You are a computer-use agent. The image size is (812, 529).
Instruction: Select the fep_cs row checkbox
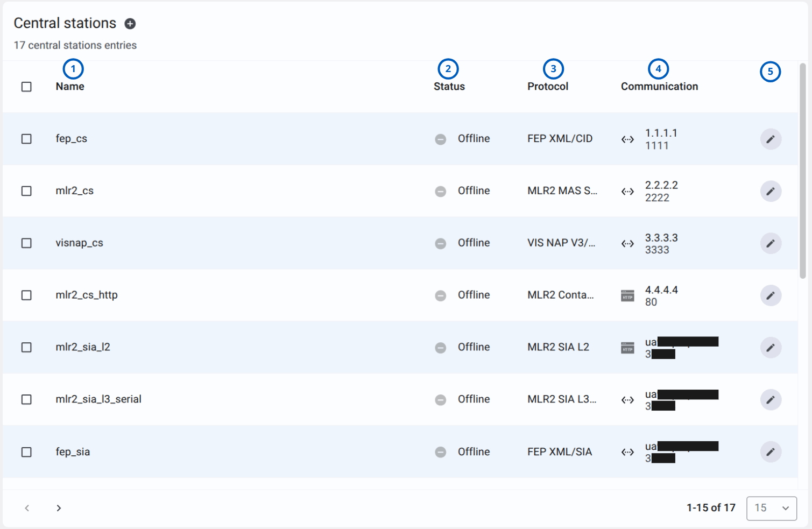click(x=26, y=139)
